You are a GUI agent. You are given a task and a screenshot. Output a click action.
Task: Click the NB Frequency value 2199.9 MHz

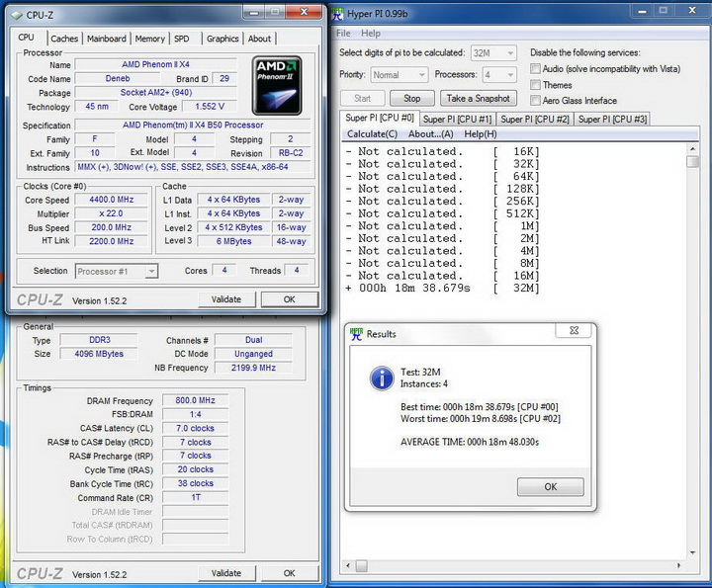click(x=253, y=368)
